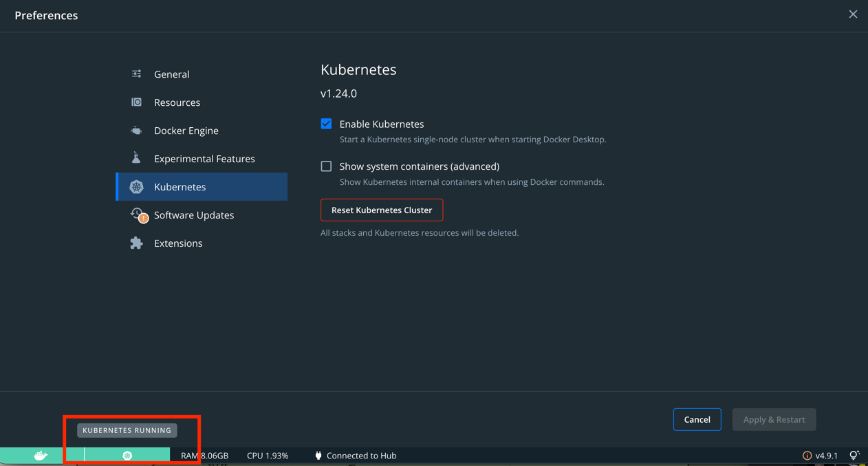868x466 pixels.
Task: Click the KUBERNETES RUNNING tooltip
Action: (127, 430)
